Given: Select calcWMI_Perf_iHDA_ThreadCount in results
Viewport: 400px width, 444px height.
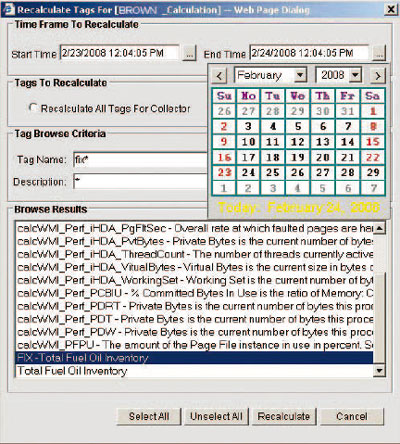Looking at the screenshot, I should click(x=194, y=254).
